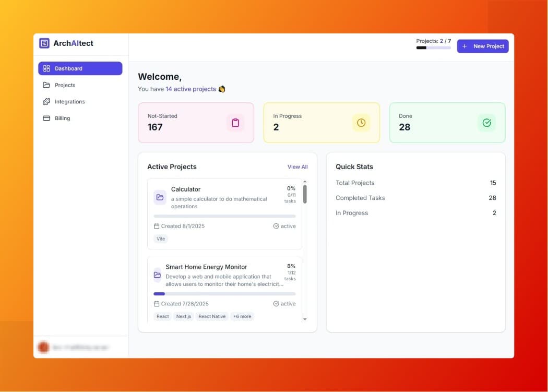Click the New Project button
Image resolution: width=548 pixels, height=392 pixels.
tap(483, 46)
